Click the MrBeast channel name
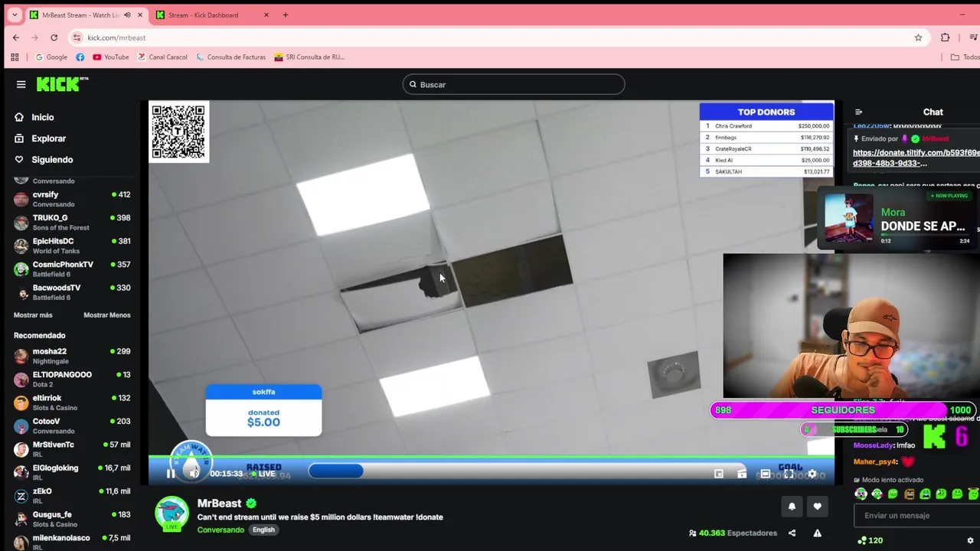This screenshot has height=551, width=980. (x=219, y=504)
